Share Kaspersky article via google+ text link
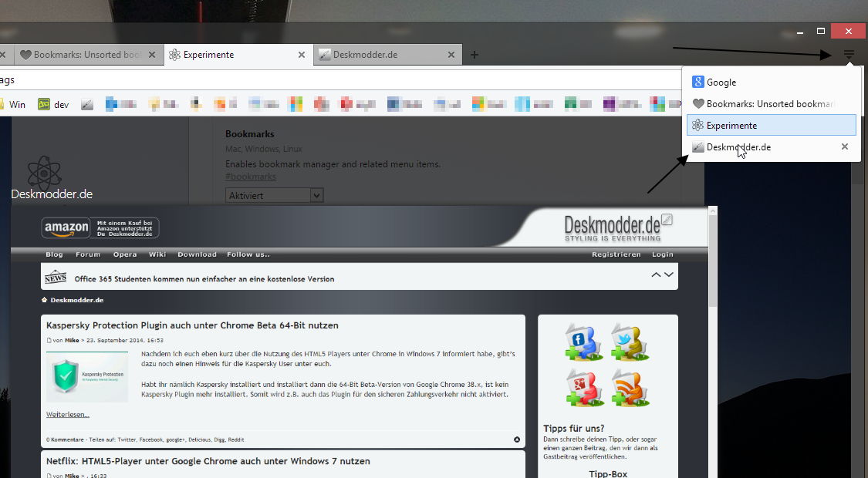The width and height of the screenshot is (868, 478). pos(175,439)
